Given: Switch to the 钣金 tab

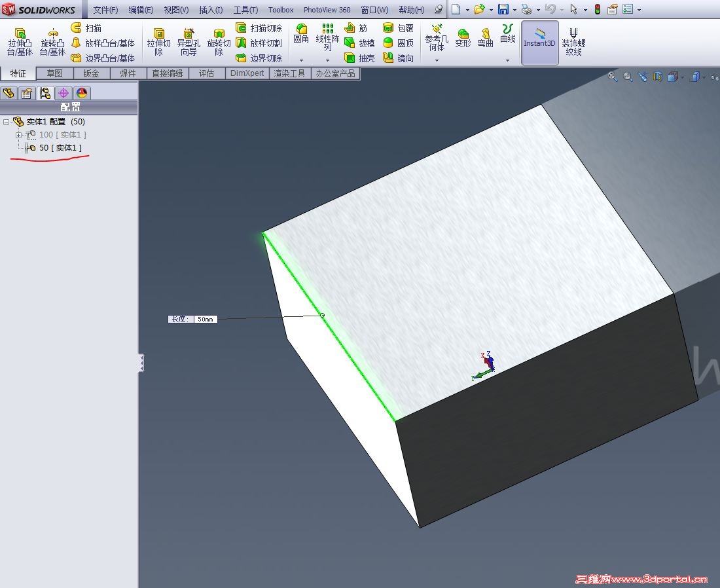Looking at the screenshot, I should pyautogui.click(x=92, y=73).
